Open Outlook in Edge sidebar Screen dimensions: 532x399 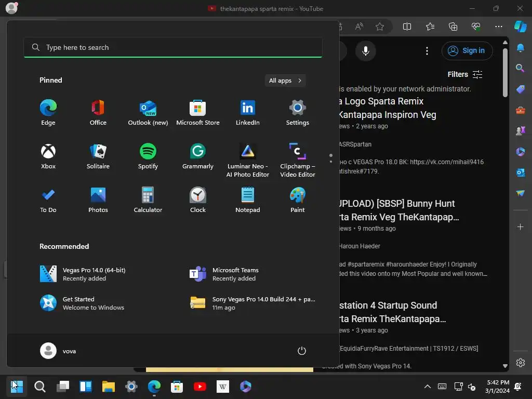[520, 172]
